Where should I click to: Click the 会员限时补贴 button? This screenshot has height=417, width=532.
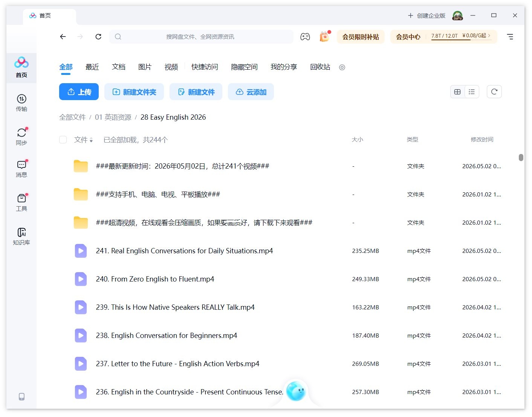(361, 37)
